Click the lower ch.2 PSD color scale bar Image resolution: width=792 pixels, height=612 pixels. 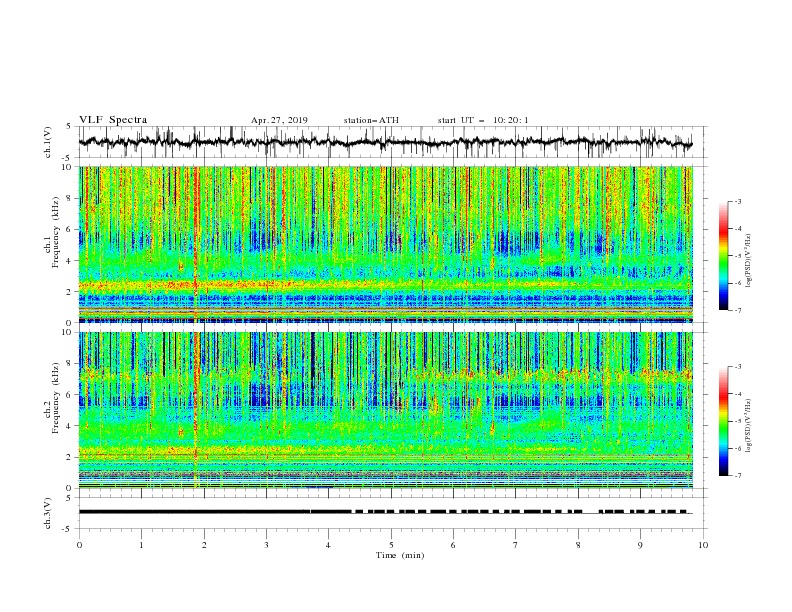(724, 421)
